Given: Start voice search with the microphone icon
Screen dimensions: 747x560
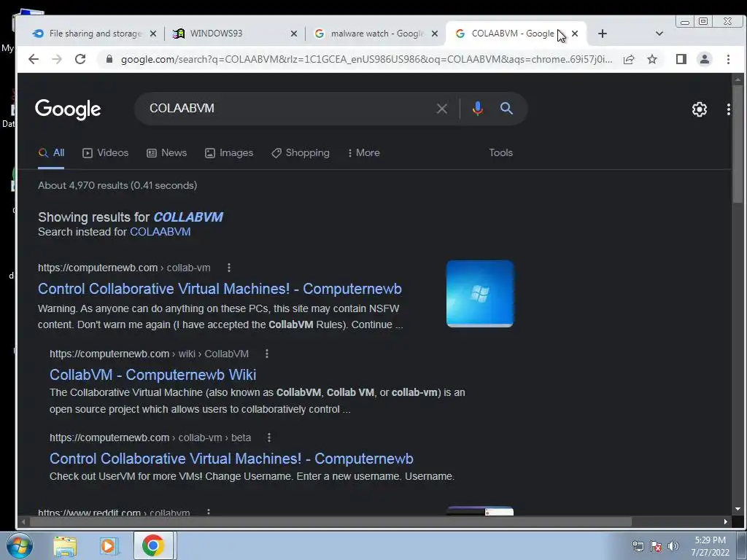Looking at the screenshot, I should 477,109.
